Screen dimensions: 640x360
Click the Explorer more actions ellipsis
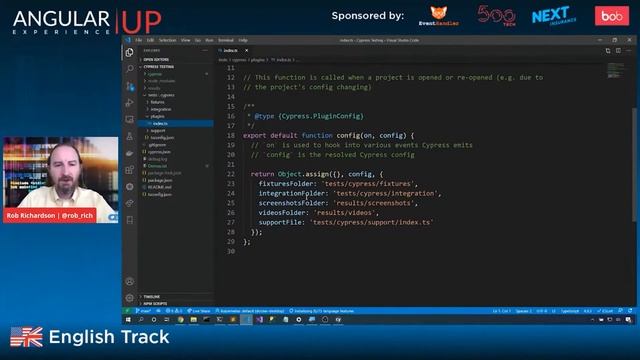click(x=205, y=50)
